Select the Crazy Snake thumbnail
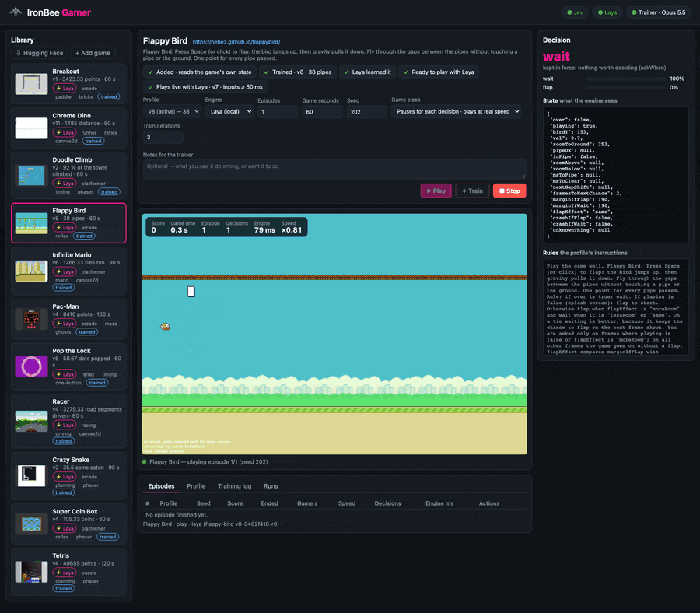This screenshot has height=613, width=700. coord(31,475)
